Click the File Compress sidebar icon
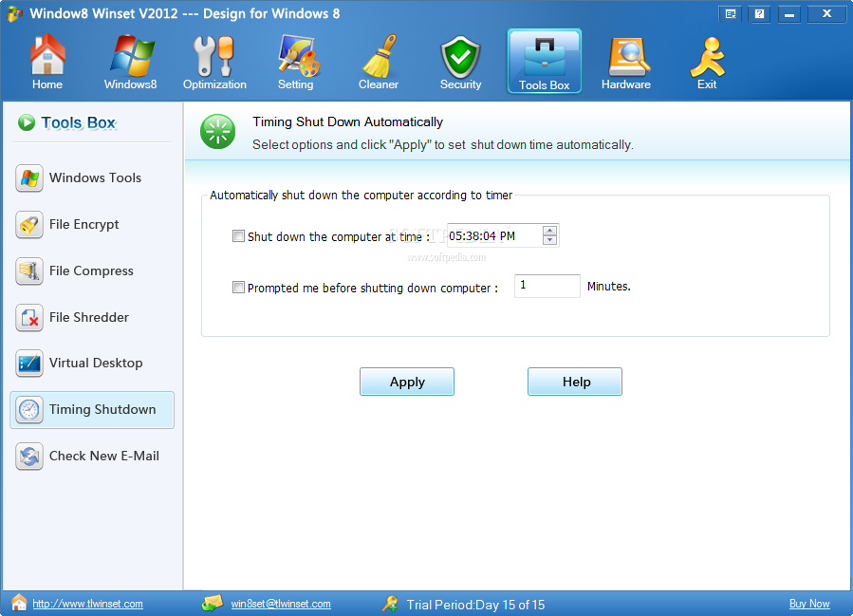This screenshot has width=853, height=616. (29, 271)
